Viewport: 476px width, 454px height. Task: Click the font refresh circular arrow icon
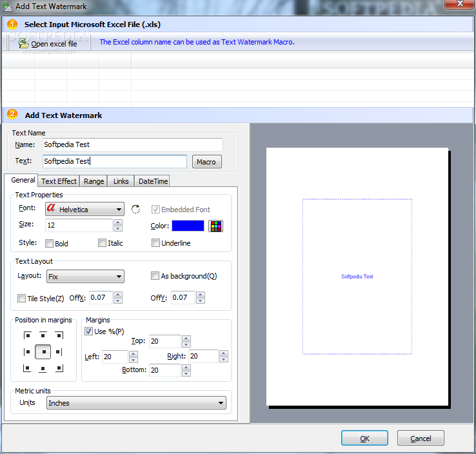pos(135,209)
